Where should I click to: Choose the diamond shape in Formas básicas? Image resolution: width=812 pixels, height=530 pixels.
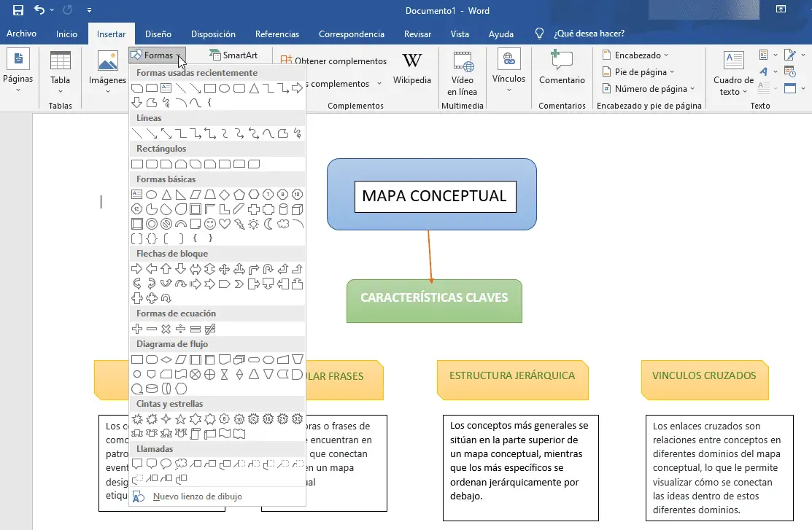pyautogui.click(x=224, y=195)
